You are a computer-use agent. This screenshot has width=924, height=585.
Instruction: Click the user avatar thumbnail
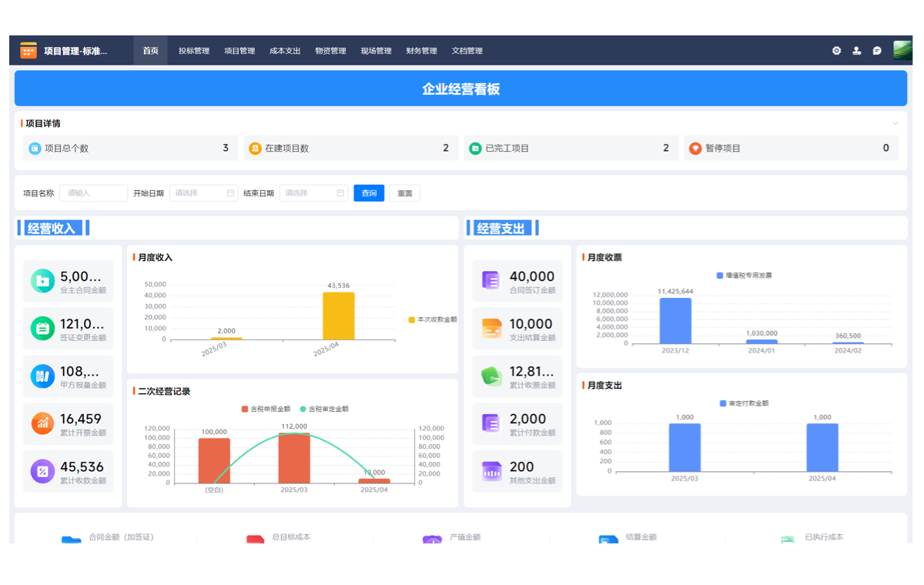(x=902, y=50)
